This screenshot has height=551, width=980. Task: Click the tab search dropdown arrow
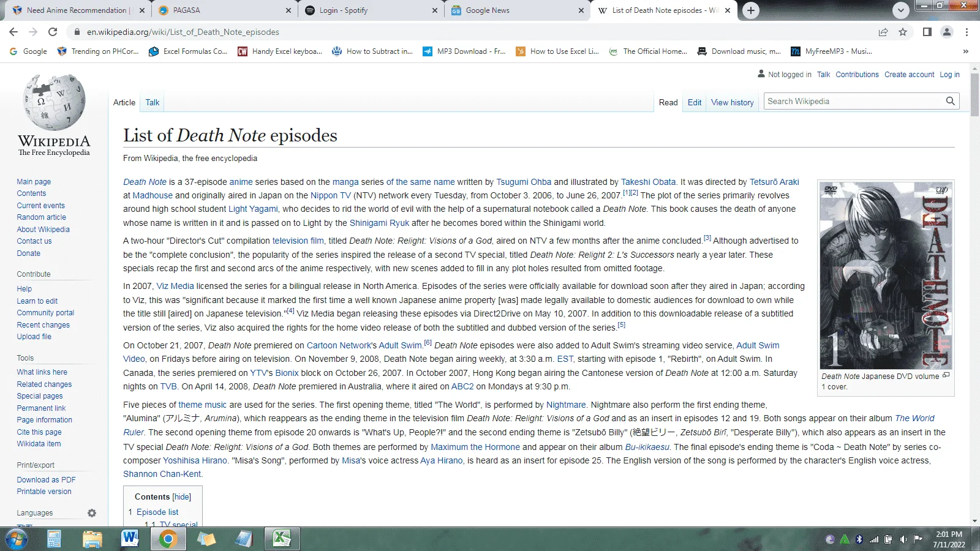click(900, 10)
